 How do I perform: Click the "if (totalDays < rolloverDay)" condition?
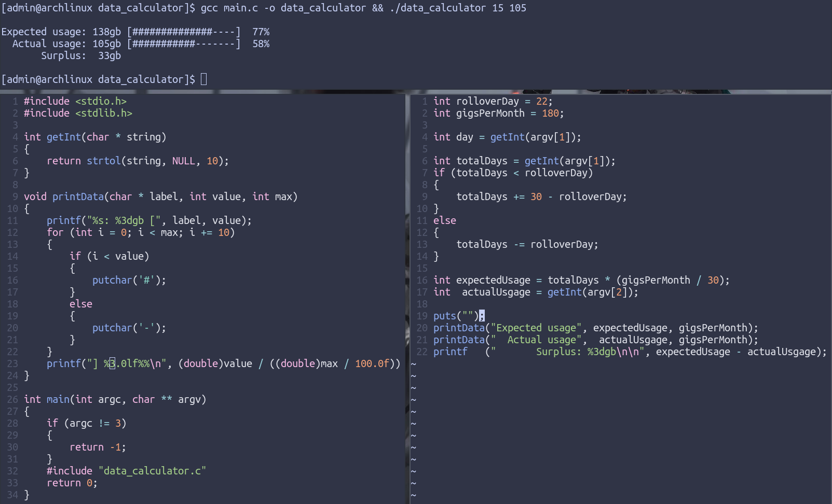pos(513,173)
